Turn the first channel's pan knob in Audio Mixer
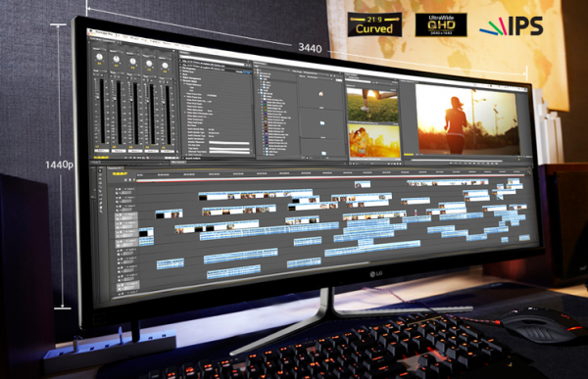This screenshot has height=379, width=588. tap(99, 57)
